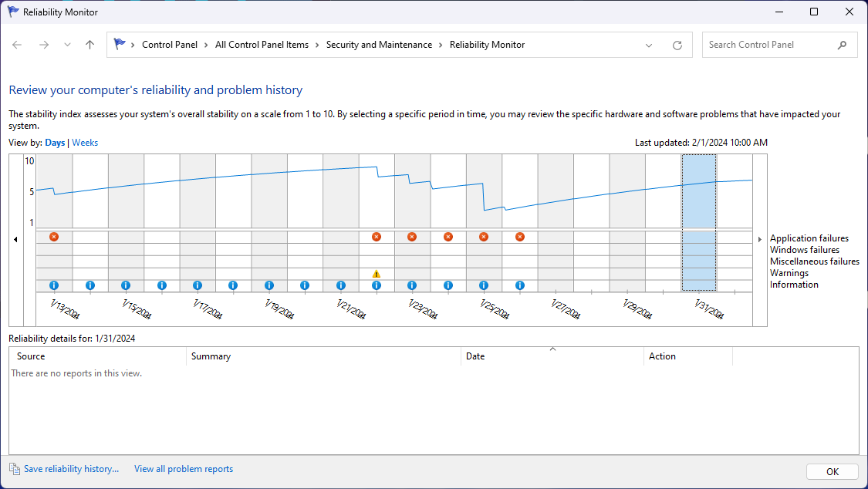Image resolution: width=868 pixels, height=489 pixels.
Task: Expand the chevron after Security and Maintenance
Action: click(x=441, y=45)
